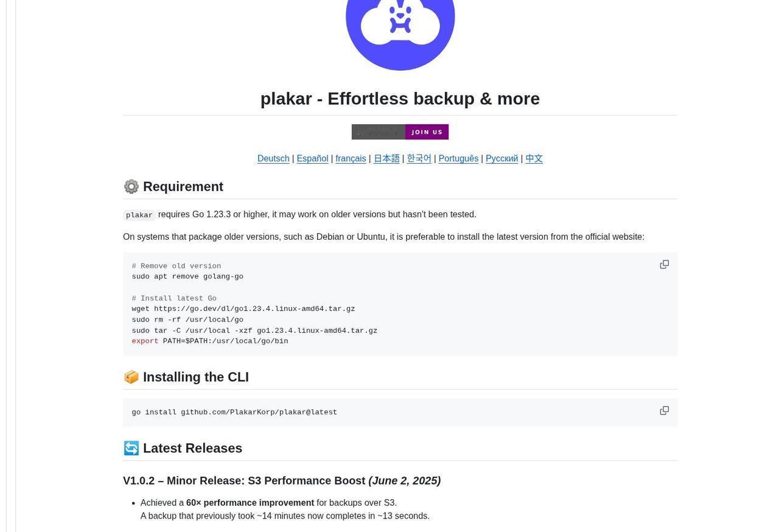Click the V1.0.2 Minor Release heading

(x=282, y=481)
